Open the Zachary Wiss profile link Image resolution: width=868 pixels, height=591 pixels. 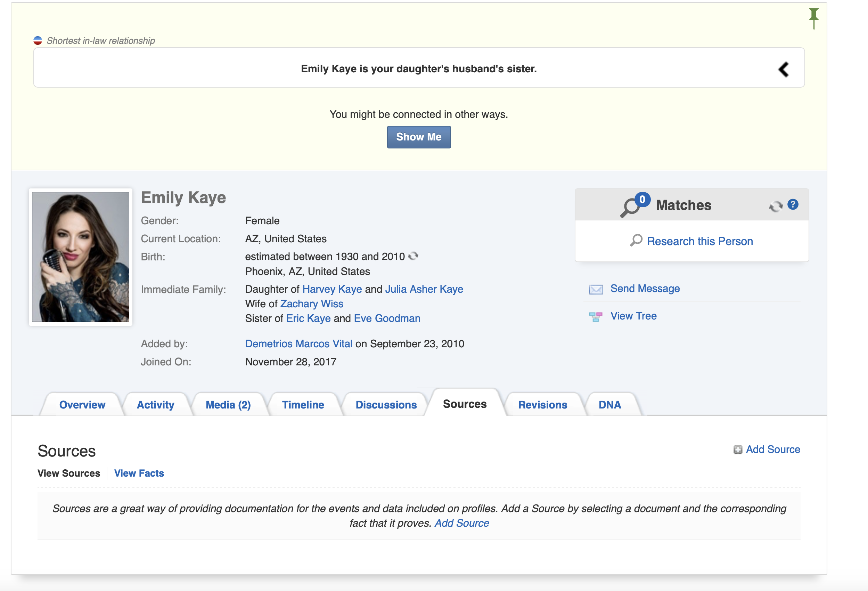(x=311, y=304)
